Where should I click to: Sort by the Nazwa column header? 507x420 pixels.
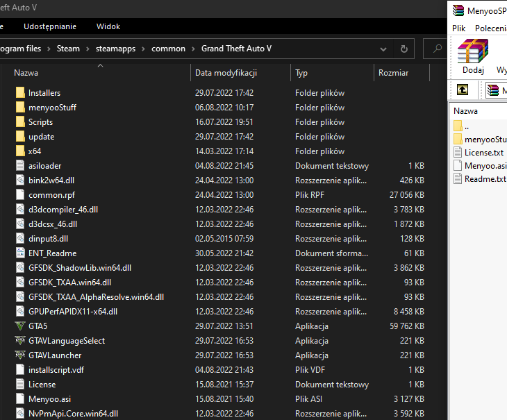pos(26,73)
